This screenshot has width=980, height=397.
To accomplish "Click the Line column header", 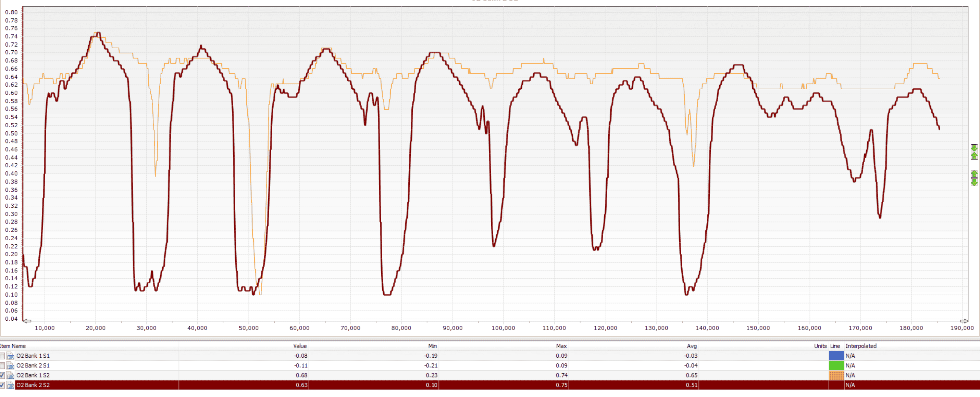I will coord(836,346).
